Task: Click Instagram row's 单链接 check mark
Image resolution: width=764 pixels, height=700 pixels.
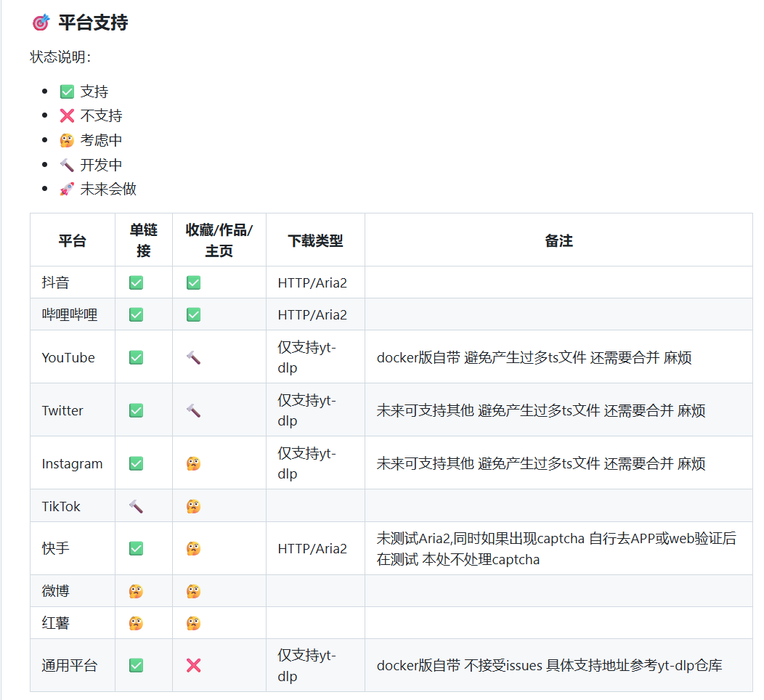Action: click(136, 464)
